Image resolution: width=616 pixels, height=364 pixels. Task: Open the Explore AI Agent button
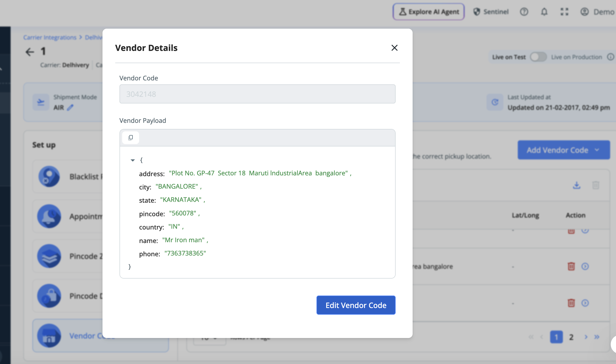coord(429,12)
